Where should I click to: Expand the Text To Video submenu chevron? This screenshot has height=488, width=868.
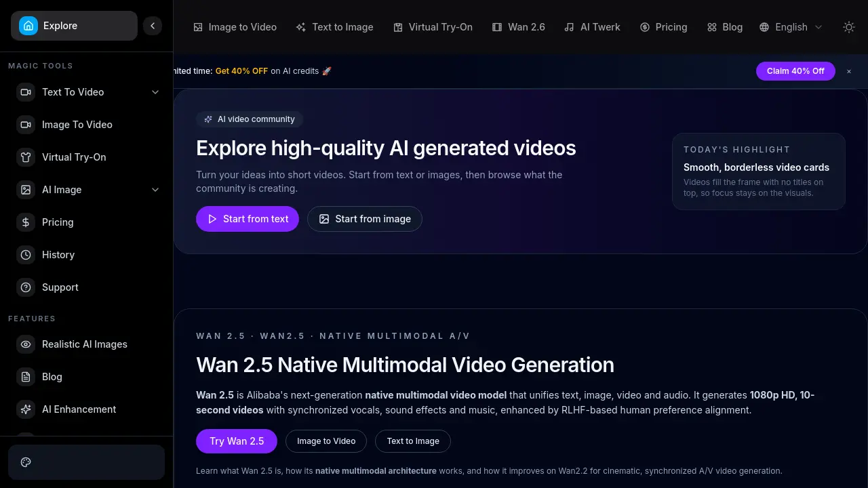click(x=155, y=92)
